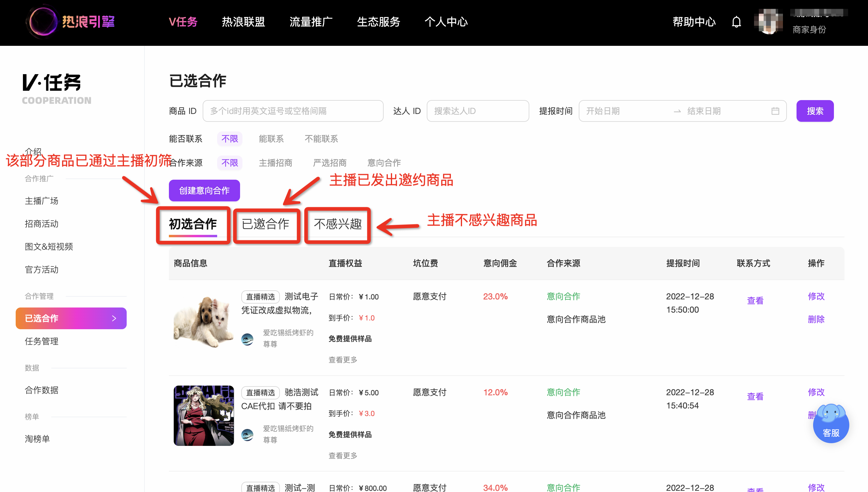The width and height of the screenshot is (868, 492).
Task: Open 个人中心 in top navigation
Action: click(446, 22)
